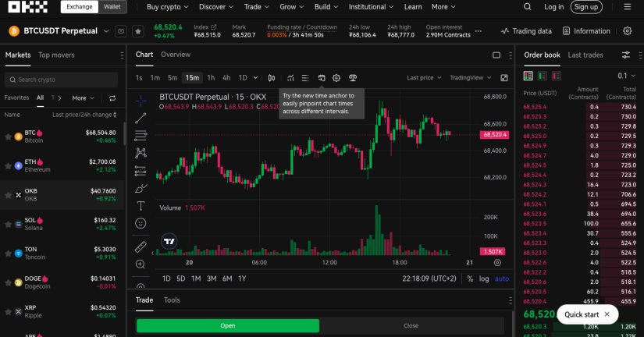Click the Search crypto input field

[61, 80]
